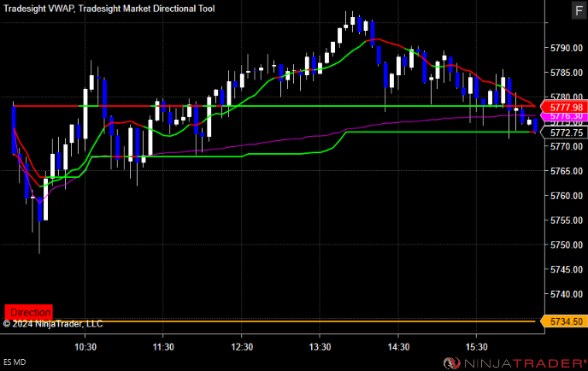588x371 pixels.
Task: Click the 5785.00 price axis label
Action: pos(567,73)
